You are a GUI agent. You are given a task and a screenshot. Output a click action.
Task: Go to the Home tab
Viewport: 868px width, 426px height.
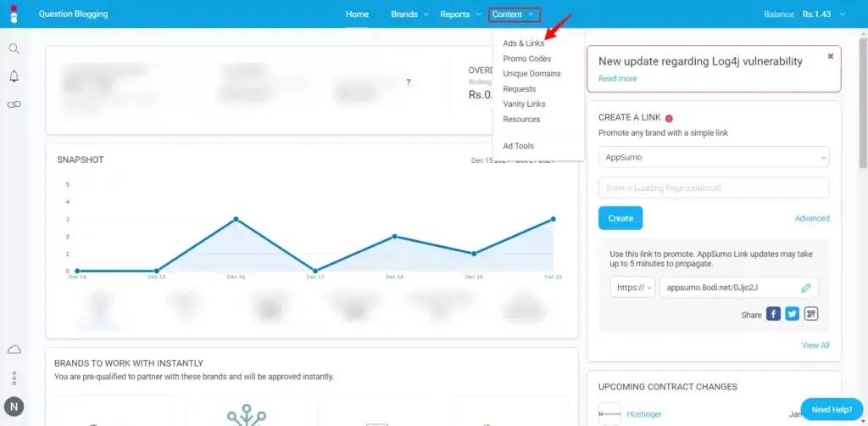tap(357, 14)
